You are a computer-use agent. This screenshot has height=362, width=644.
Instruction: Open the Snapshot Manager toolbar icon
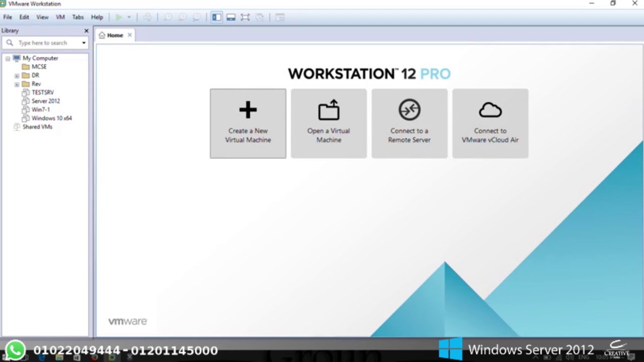click(x=196, y=17)
